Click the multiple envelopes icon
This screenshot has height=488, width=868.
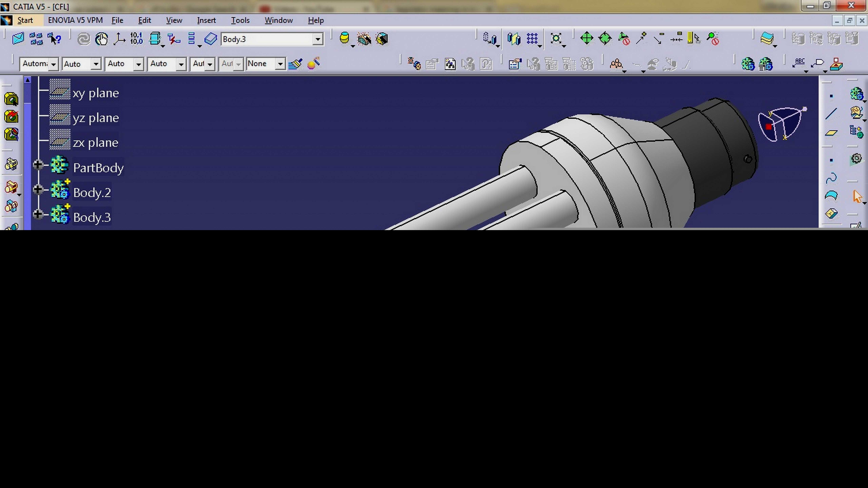click(x=36, y=39)
